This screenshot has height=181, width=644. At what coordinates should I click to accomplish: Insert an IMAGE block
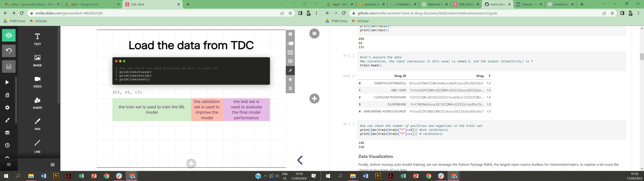[37, 61]
